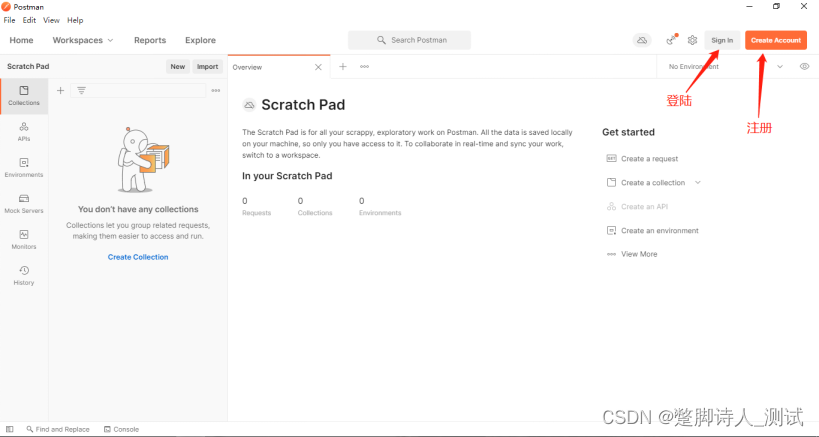Open a new tab with plus icon
The height and width of the screenshot is (437, 819).
[x=343, y=67]
